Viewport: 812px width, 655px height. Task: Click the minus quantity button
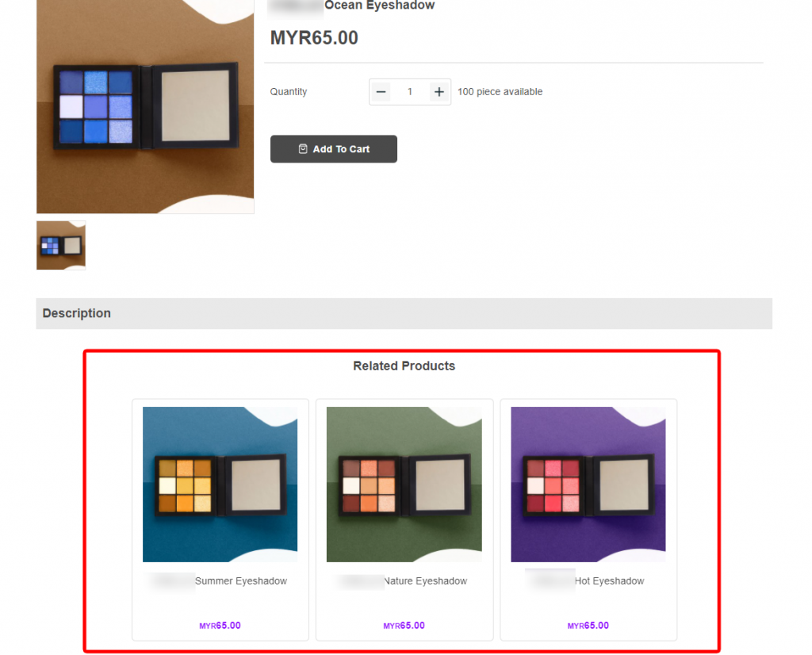381,92
